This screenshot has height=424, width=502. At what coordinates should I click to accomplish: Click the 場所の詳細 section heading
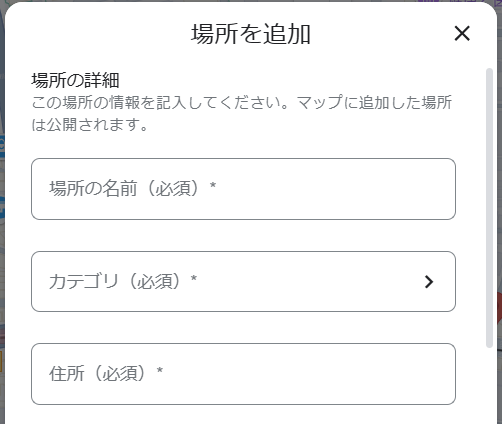(x=75, y=80)
